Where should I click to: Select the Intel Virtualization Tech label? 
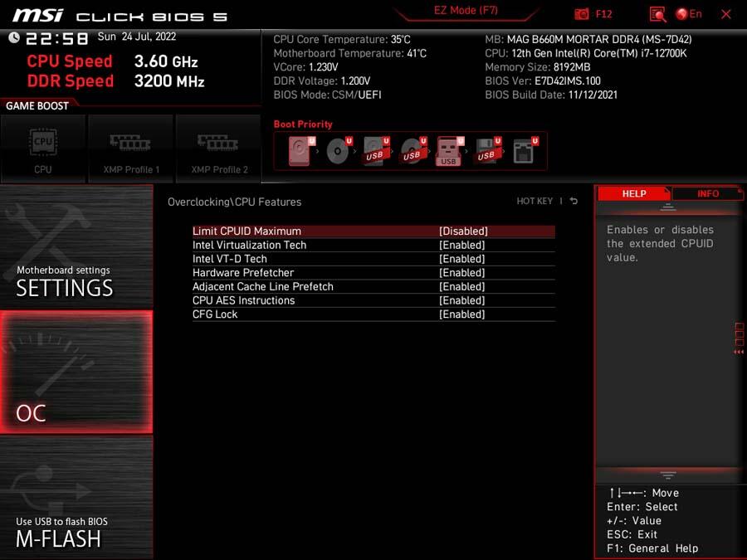click(249, 245)
